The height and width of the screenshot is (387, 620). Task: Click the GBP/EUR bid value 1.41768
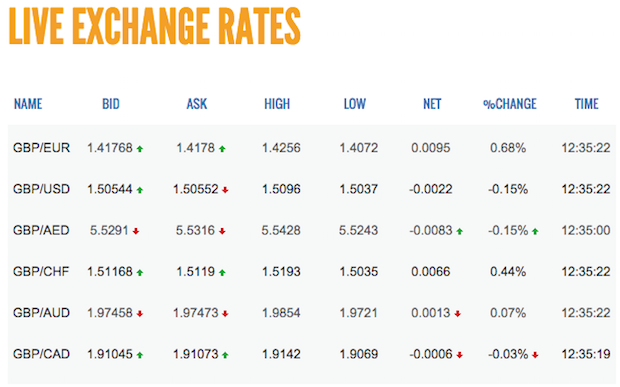pyautogui.click(x=110, y=148)
